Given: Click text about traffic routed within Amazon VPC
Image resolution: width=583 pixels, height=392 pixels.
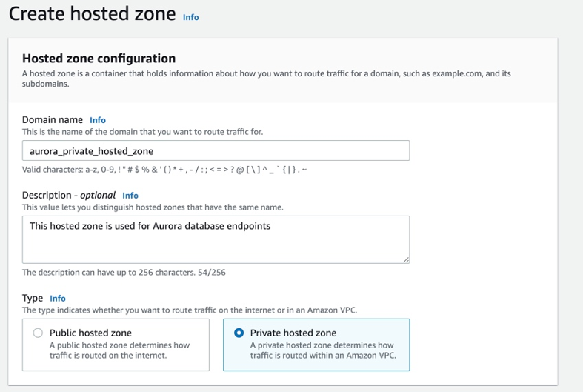Looking at the screenshot, I should tap(323, 351).
